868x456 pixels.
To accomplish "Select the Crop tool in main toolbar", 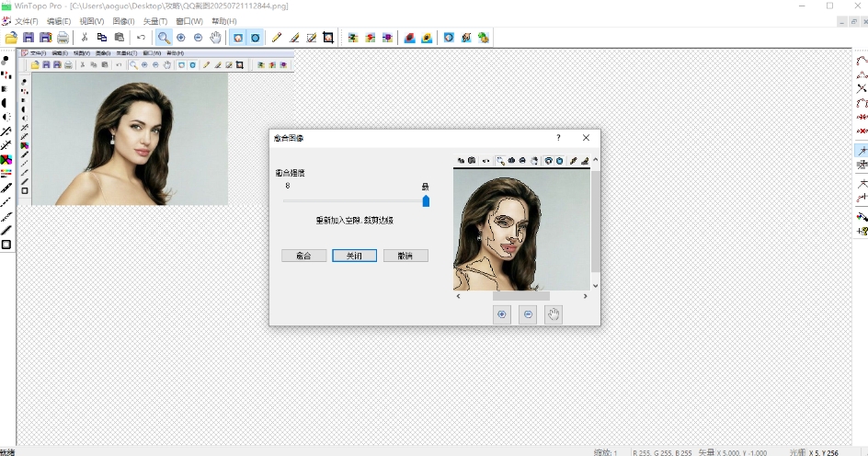I will point(328,38).
